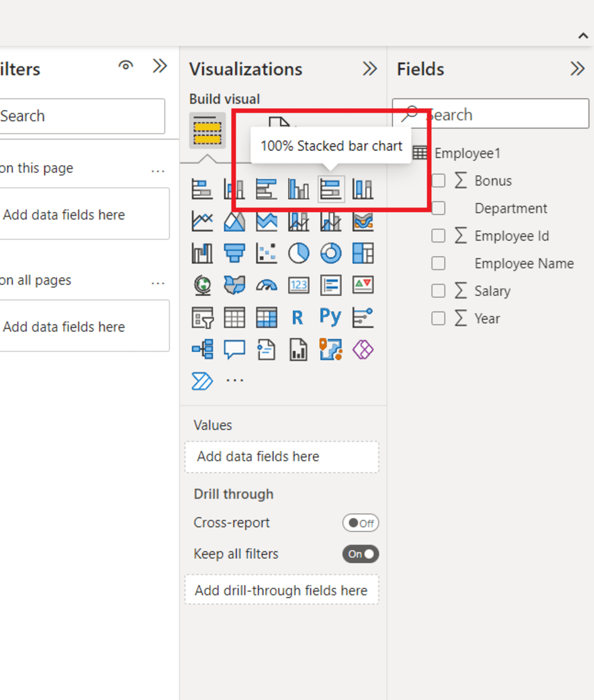Select the 100% Stacked bar chart visual
The width and height of the screenshot is (594, 700).
[x=331, y=190]
